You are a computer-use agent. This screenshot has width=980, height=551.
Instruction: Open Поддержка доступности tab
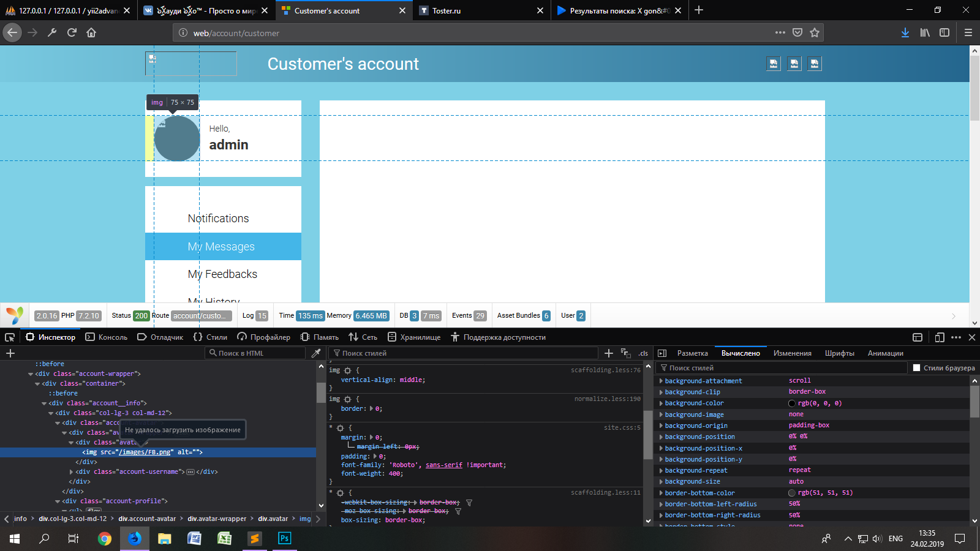(498, 337)
